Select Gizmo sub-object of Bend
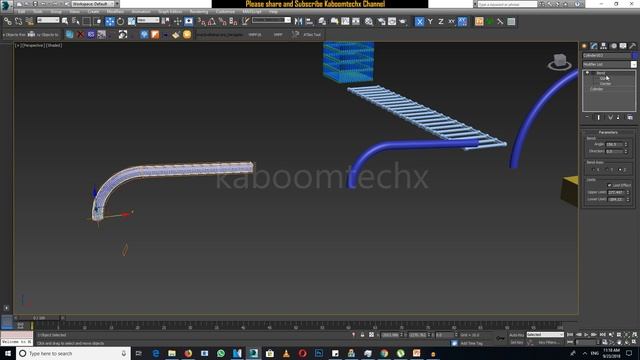The height and width of the screenshot is (360, 640). click(603, 78)
